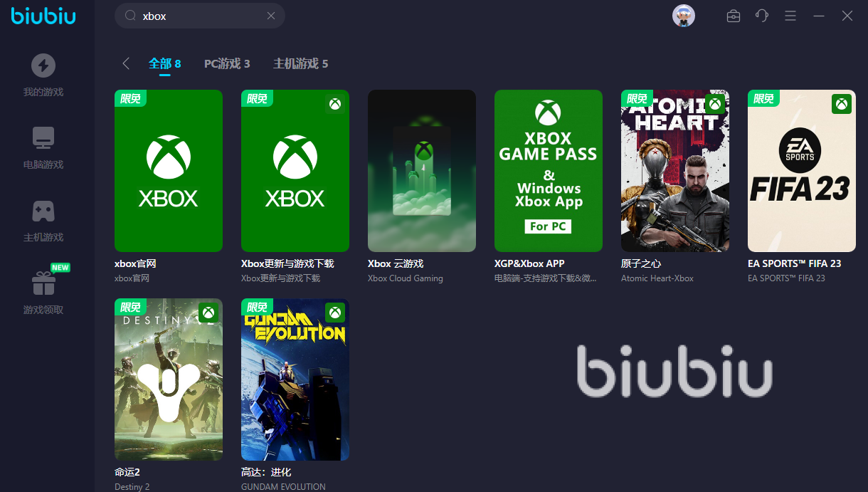868x492 pixels.
Task: Click into the xbox search field
Action: [x=200, y=16]
